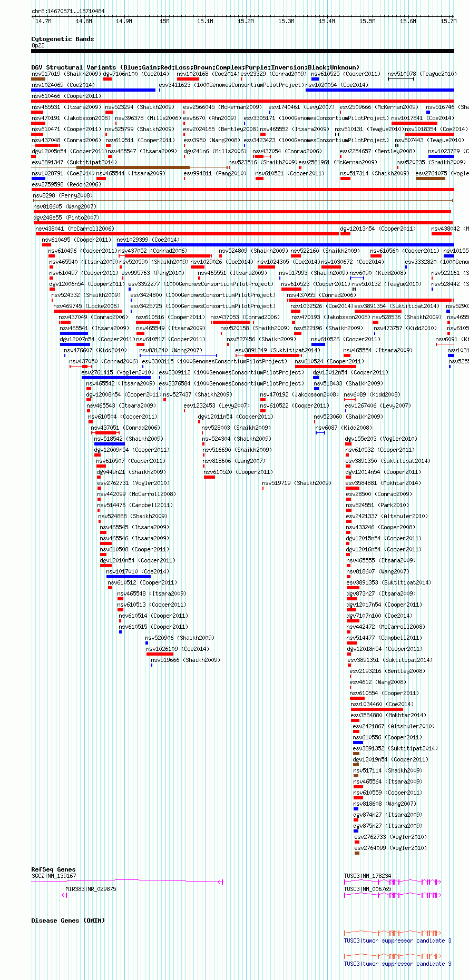Select the Cytogenetic Bands track title
This screenshot has width=469, height=980.
coord(62,39)
